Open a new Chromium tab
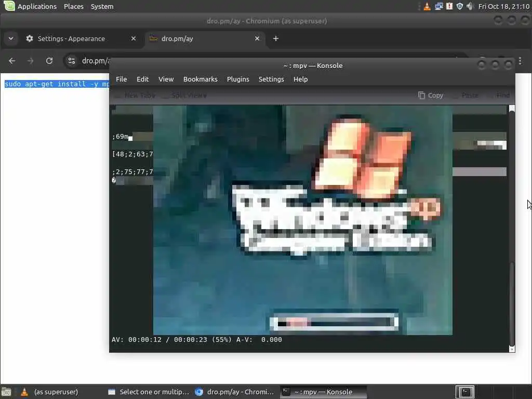Image resolution: width=532 pixels, height=399 pixels. point(276,38)
